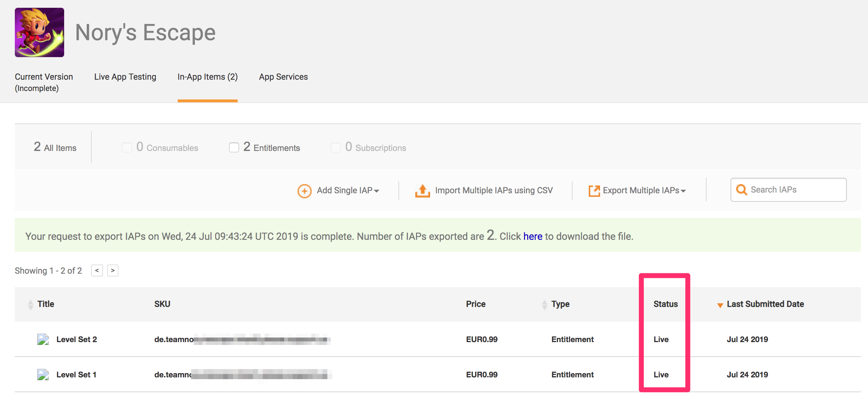This screenshot has width=868, height=419.
Task: Click the Level Set 2 thumbnail image
Action: coord(43,339)
